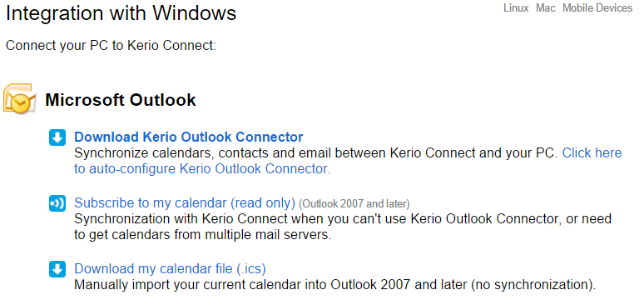
Task: Click the 'Connect your PC to Kerio Connect:' text
Action: point(111,45)
